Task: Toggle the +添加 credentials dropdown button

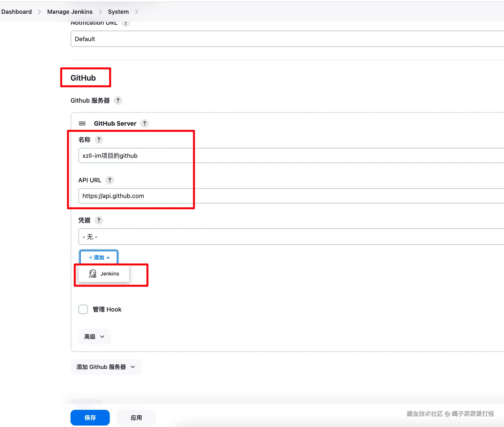Action: [99, 257]
